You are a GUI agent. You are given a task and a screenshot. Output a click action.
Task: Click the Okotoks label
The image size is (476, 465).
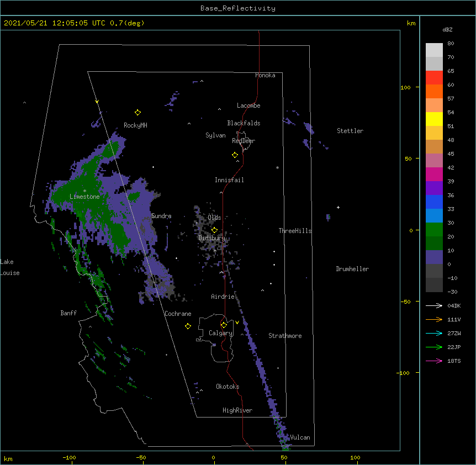228,387
